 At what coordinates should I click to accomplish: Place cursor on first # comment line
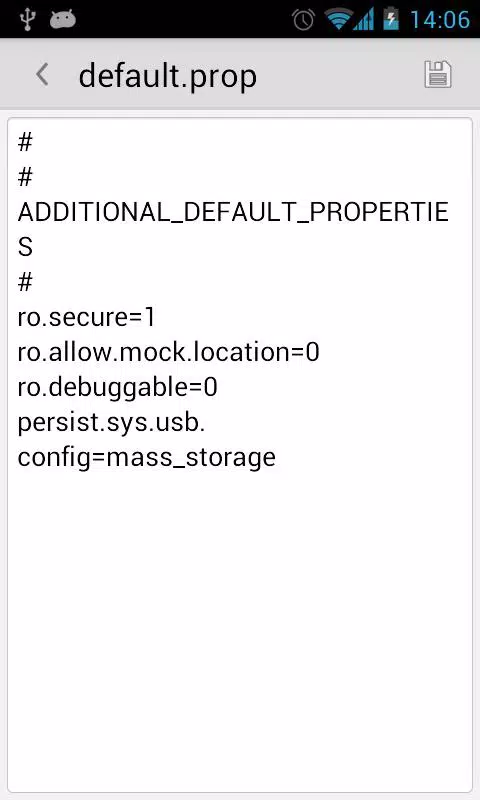[25, 142]
